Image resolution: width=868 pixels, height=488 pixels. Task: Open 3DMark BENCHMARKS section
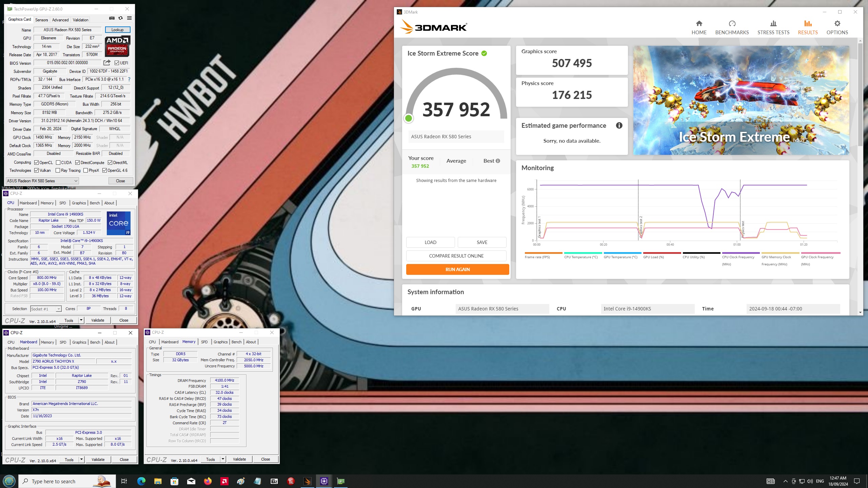tap(732, 27)
